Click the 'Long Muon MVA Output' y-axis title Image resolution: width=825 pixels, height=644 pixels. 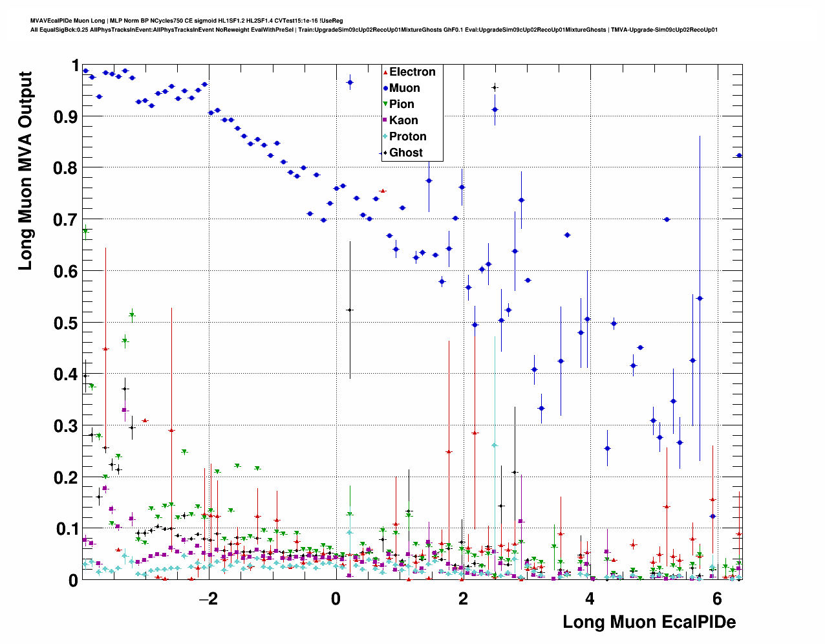pos(25,171)
